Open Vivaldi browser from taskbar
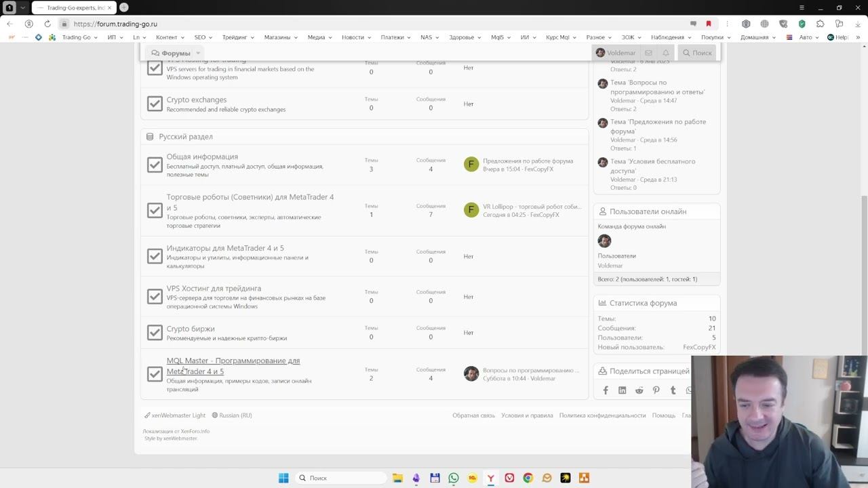The width and height of the screenshot is (868, 488). pyautogui.click(x=509, y=478)
